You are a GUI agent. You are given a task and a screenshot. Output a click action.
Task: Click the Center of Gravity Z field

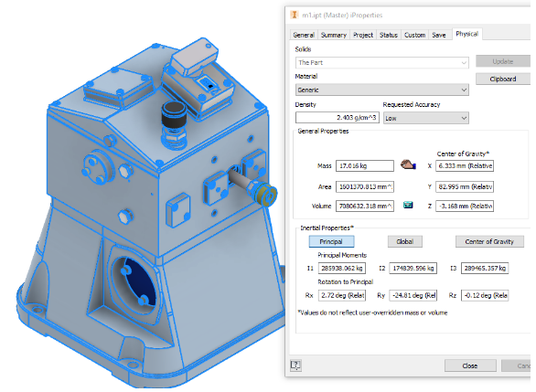point(465,206)
